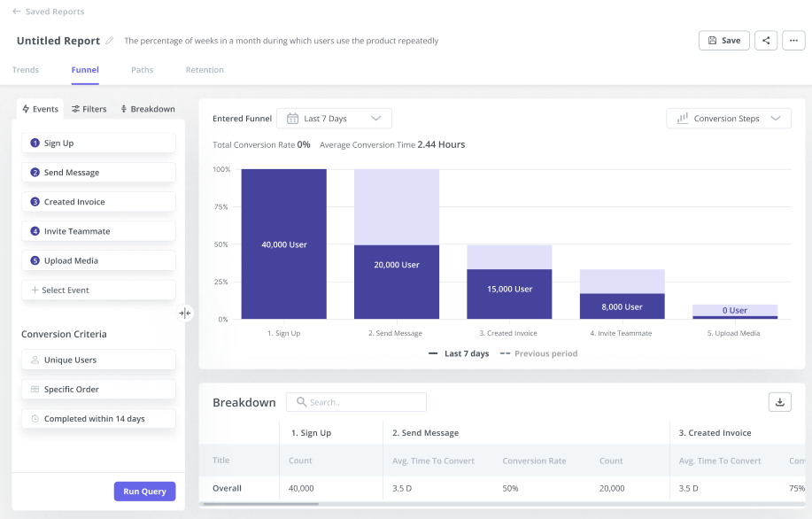
Task: Click the calendar icon in date picker
Action: coord(292,119)
